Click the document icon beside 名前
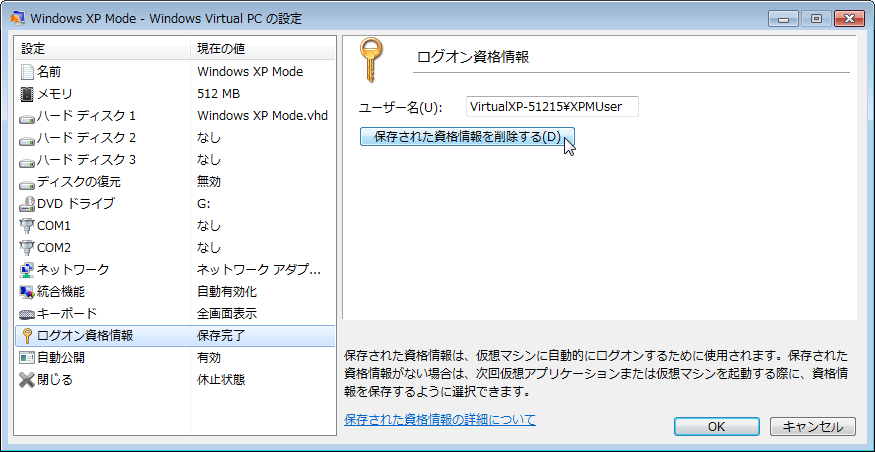The height and width of the screenshot is (452, 875). 27,72
